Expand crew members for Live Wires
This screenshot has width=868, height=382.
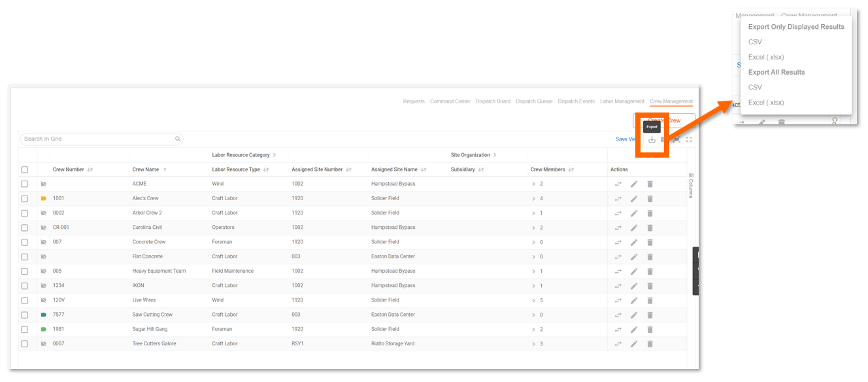click(x=534, y=300)
